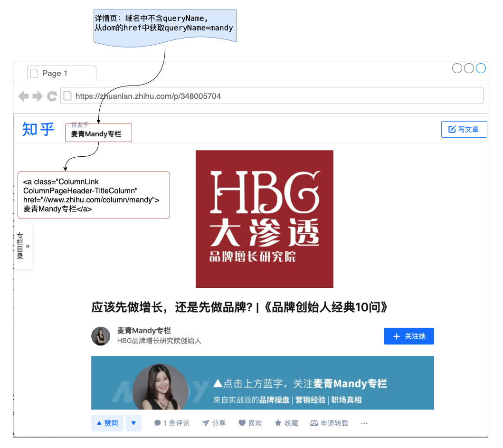Viewport: 503px width, 448px height.
Task: Click the HBG 大渗透 cover image
Action: [264, 219]
